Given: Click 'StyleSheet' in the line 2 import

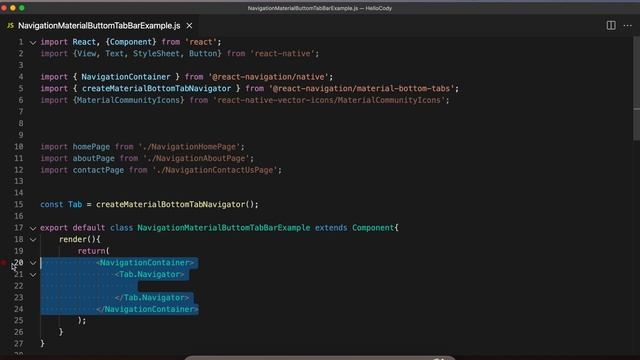Looking at the screenshot, I should (156, 53).
